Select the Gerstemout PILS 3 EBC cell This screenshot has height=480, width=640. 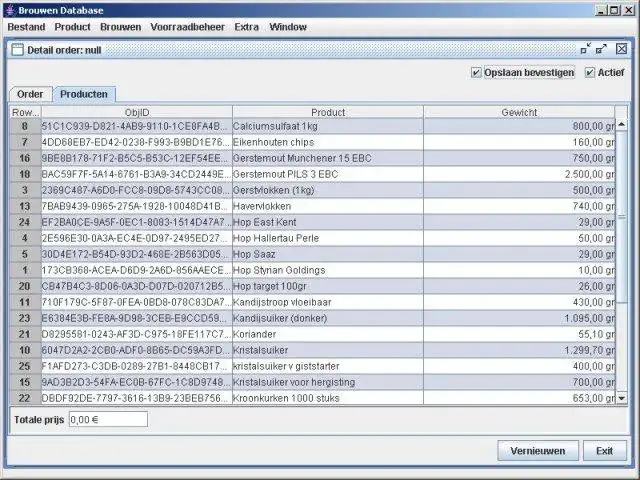coord(328,174)
